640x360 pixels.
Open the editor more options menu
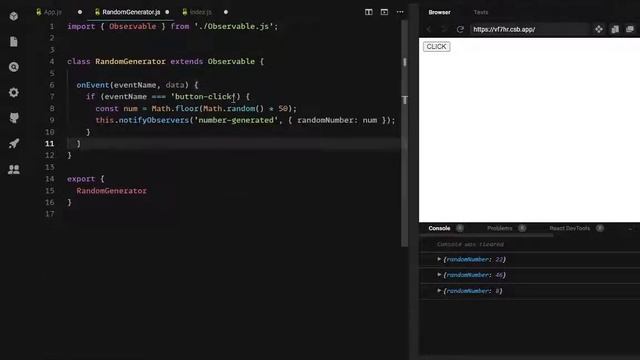pos(400,12)
